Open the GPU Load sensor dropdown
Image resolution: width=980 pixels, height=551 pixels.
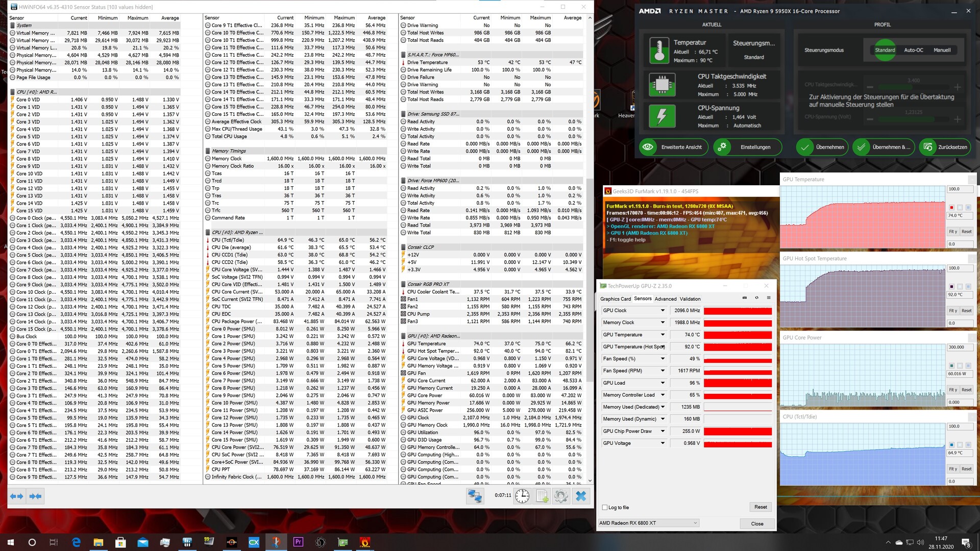(663, 383)
